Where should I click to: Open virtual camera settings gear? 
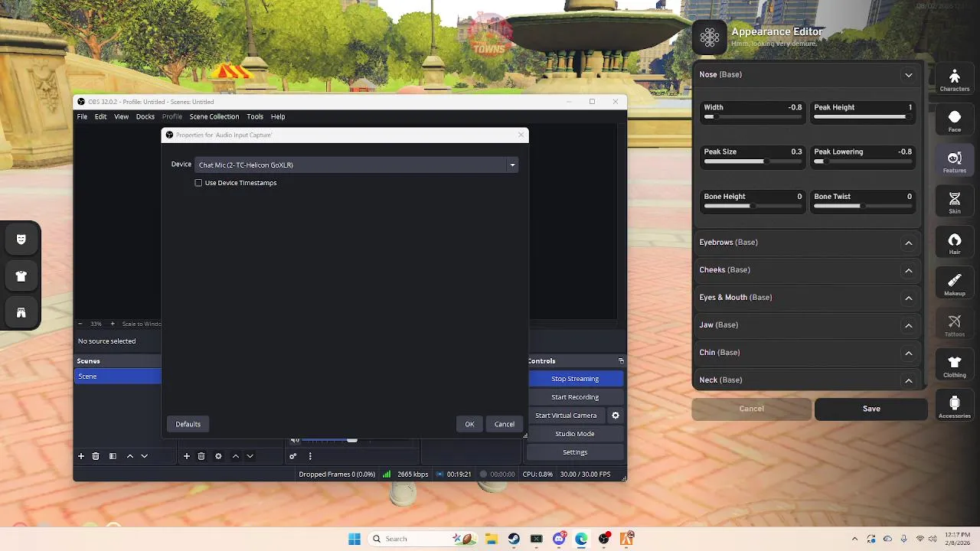click(x=615, y=416)
